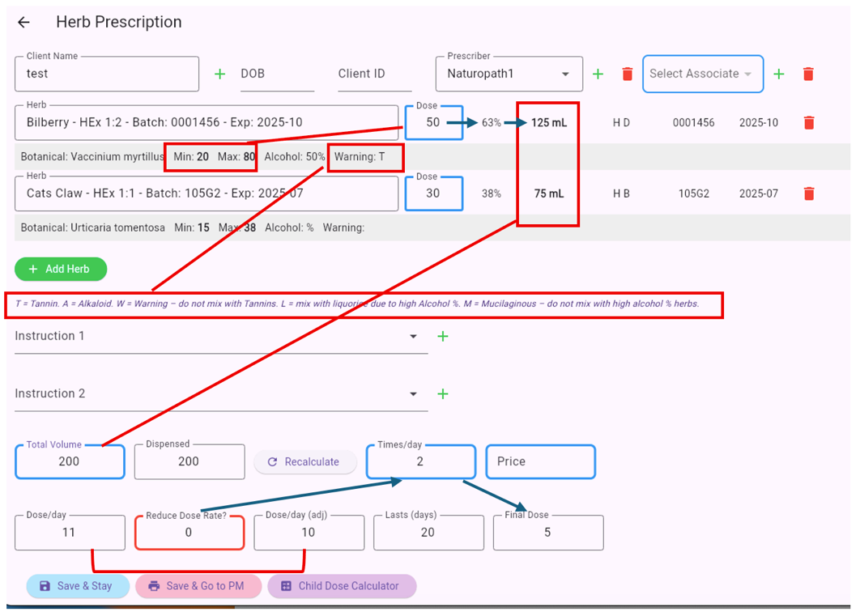Go back using the arrow icon
Screen dimensions: 860x616
pos(23,22)
